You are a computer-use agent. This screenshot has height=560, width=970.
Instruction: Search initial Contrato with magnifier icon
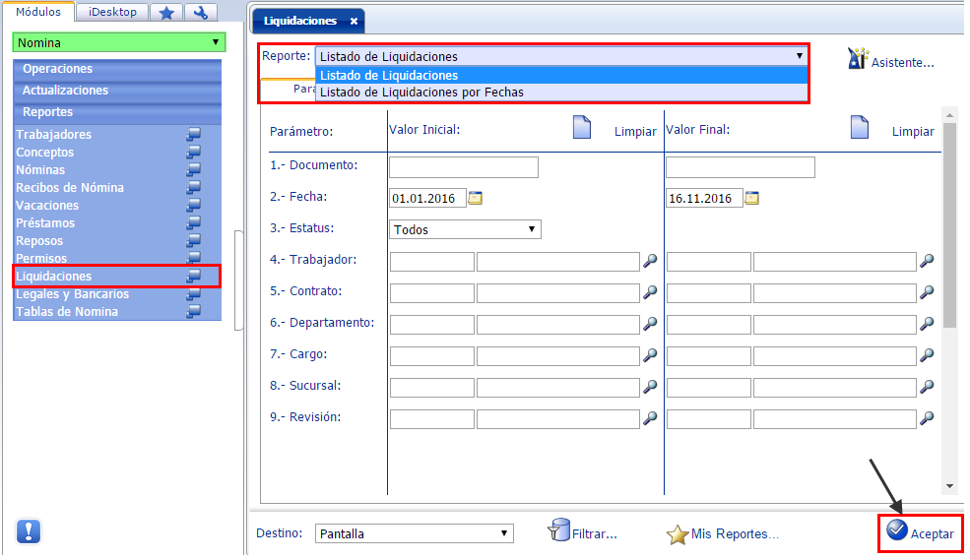(x=650, y=292)
